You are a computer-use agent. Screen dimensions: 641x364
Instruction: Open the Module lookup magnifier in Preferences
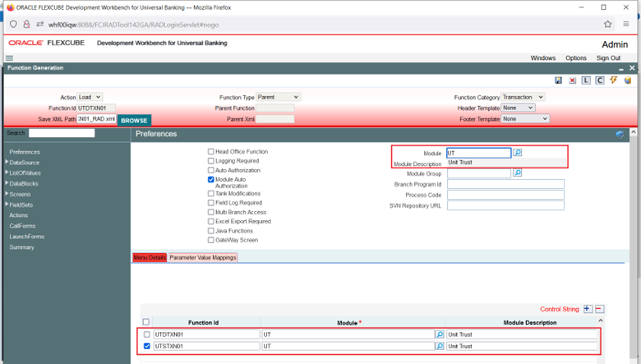click(517, 152)
